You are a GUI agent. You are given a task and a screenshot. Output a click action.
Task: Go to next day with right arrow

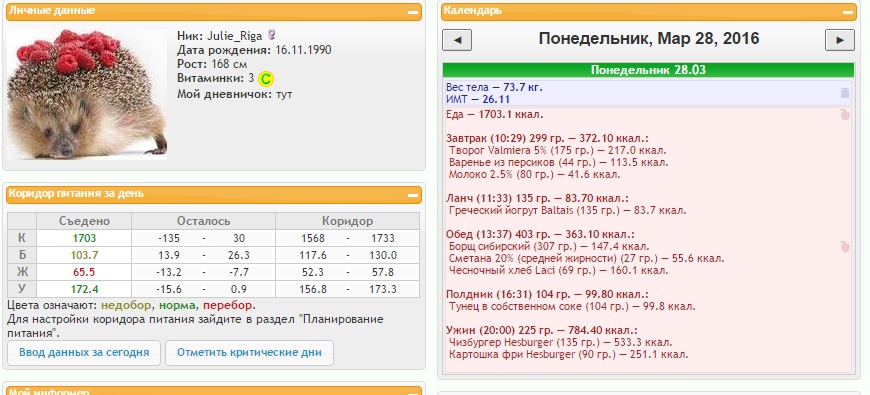(x=839, y=40)
